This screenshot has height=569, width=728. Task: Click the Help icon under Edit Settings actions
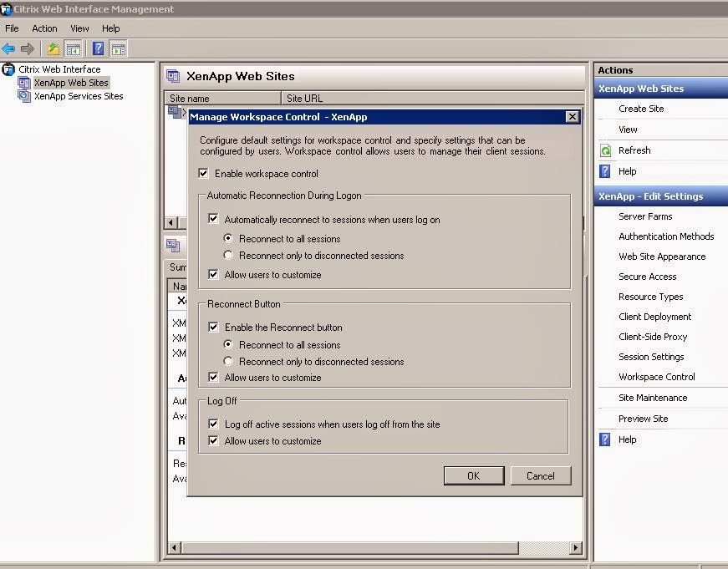point(604,439)
